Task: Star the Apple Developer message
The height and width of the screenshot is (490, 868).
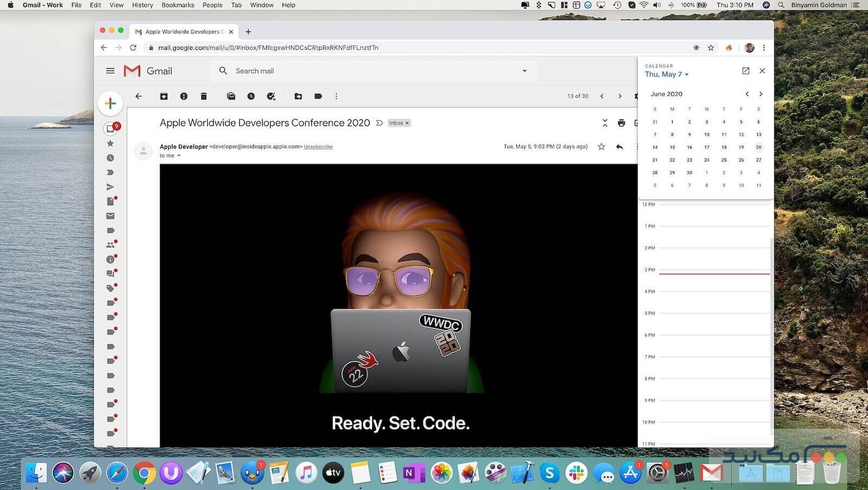Action: tap(601, 146)
